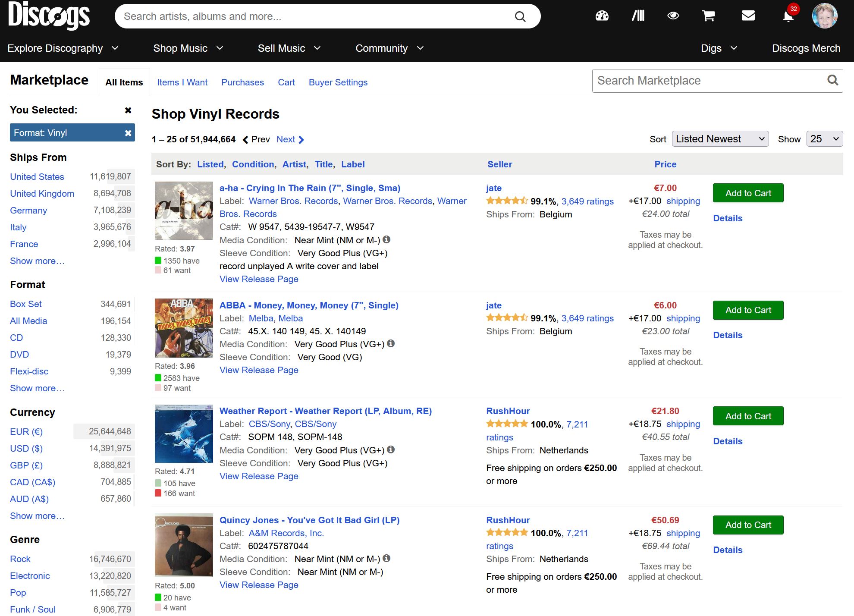The height and width of the screenshot is (616, 854).
Task: Open the shopping cart icon
Action: pos(709,16)
